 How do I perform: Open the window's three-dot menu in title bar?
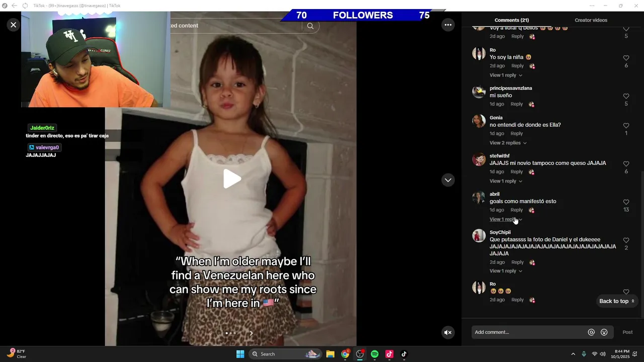[592, 6]
